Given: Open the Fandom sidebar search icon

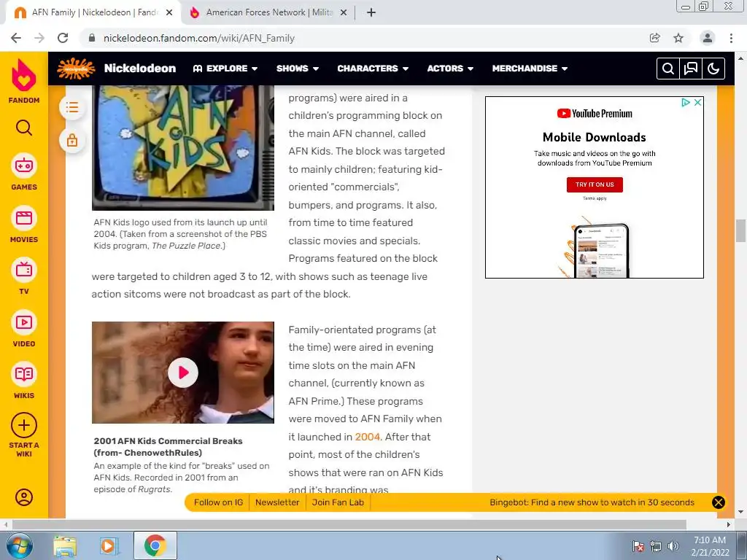Looking at the screenshot, I should [24, 128].
